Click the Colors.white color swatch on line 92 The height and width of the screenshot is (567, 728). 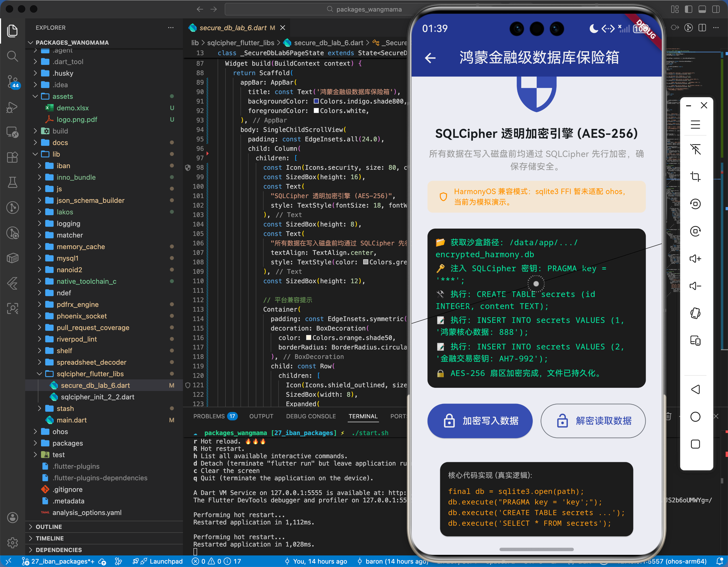tap(316, 111)
